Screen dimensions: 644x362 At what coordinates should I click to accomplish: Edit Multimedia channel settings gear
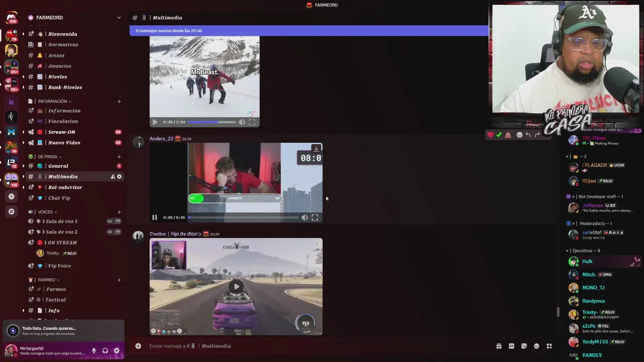point(119,176)
